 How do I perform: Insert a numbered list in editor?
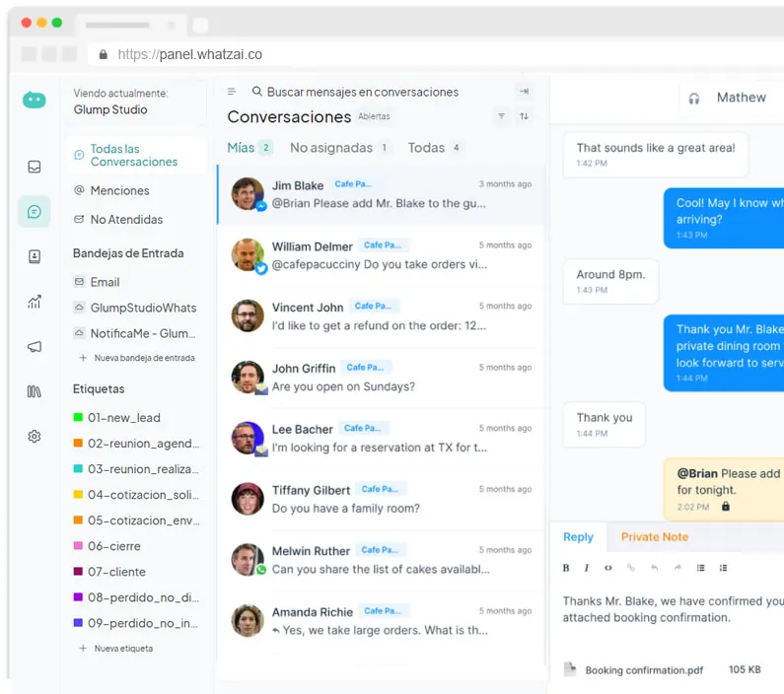pos(723,568)
